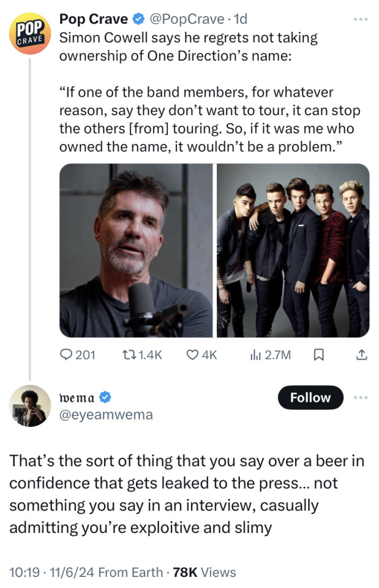Viewport: 379px width, 588px height.
Task: Click the 78K Views count
Action: (x=205, y=572)
